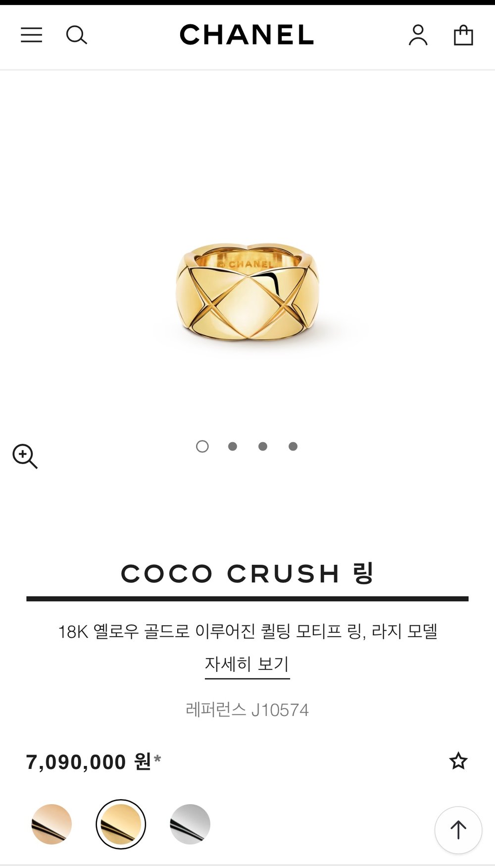Add ring to wishlist star icon
495x868 pixels.
tap(458, 761)
